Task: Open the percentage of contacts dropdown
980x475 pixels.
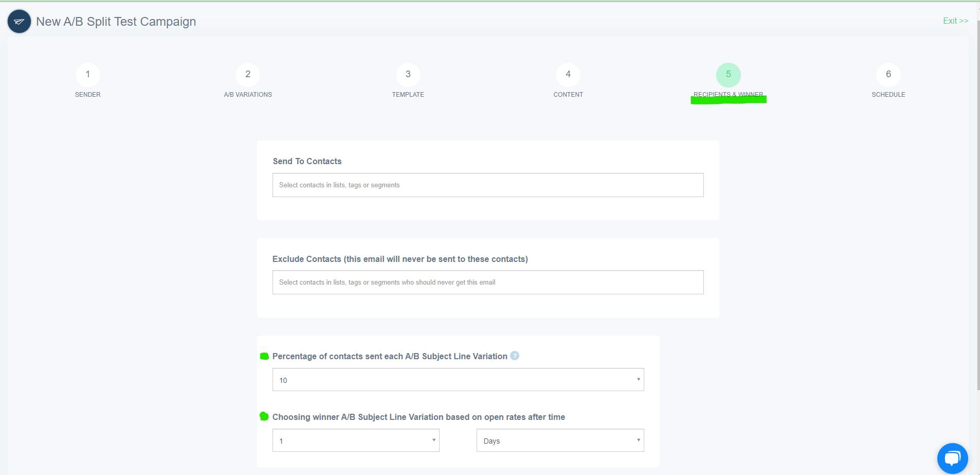Action: pos(458,380)
